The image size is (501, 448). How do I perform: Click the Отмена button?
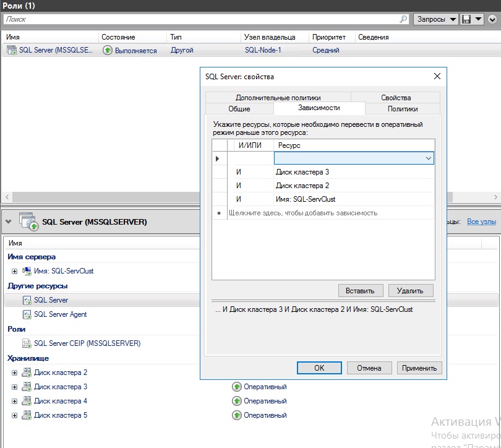click(x=369, y=368)
